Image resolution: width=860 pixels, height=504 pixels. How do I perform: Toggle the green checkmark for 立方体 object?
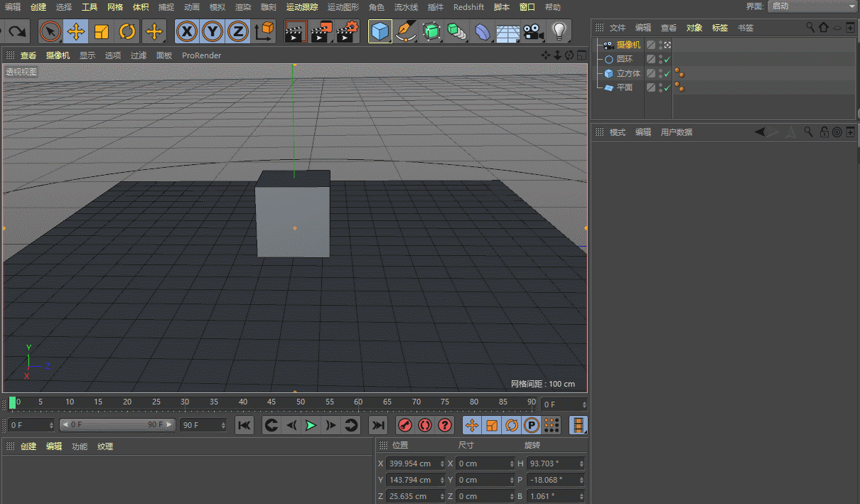667,73
